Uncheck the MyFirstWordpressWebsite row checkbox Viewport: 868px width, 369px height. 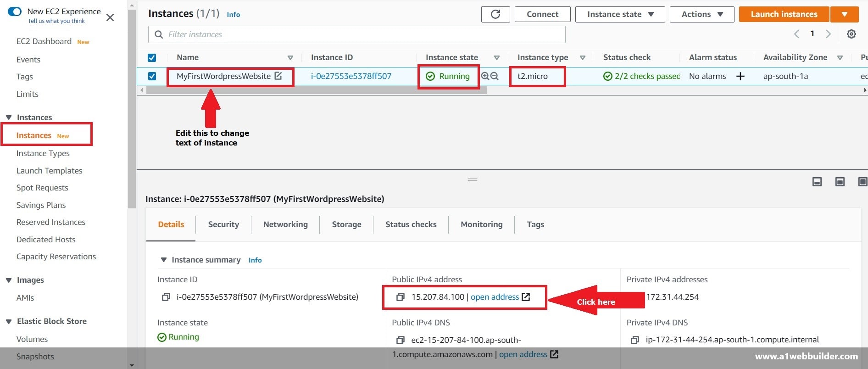[x=152, y=76]
